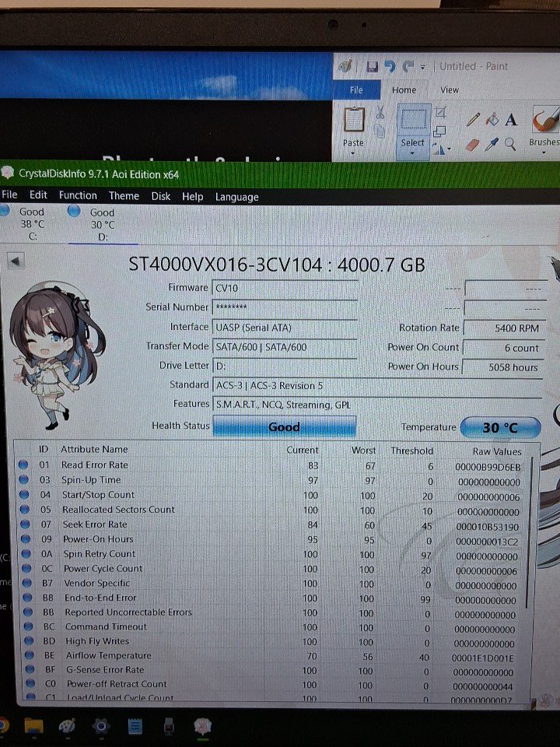The width and height of the screenshot is (560, 747).
Task: Click the status dot for Read Error Rate
Action: point(23,464)
